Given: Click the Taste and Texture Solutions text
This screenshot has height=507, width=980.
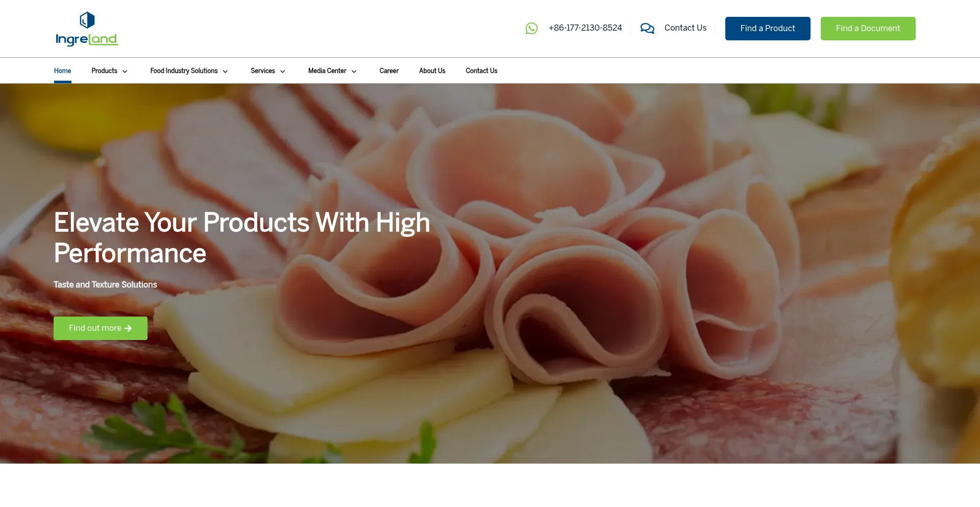Looking at the screenshot, I should pyautogui.click(x=105, y=284).
